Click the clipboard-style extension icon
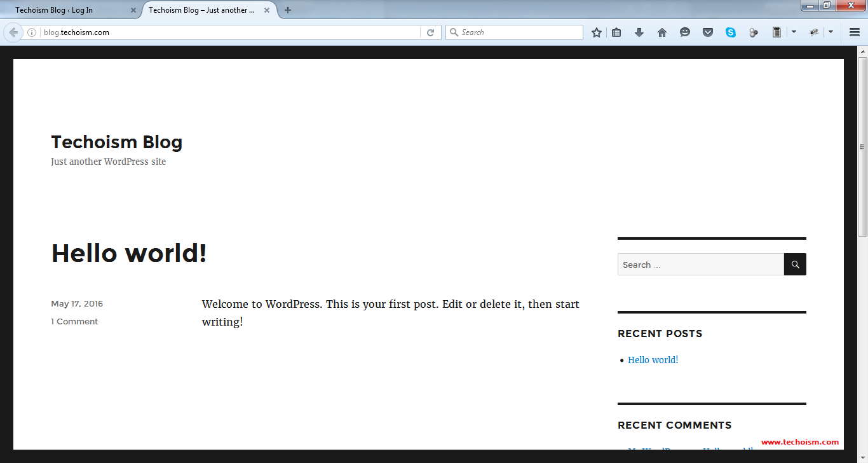868x463 pixels. (776, 32)
